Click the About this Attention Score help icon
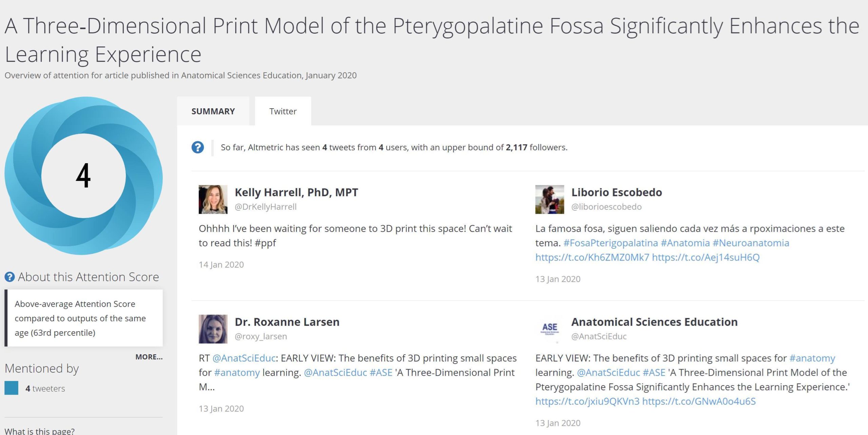The width and height of the screenshot is (868, 435). pos(9,277)
